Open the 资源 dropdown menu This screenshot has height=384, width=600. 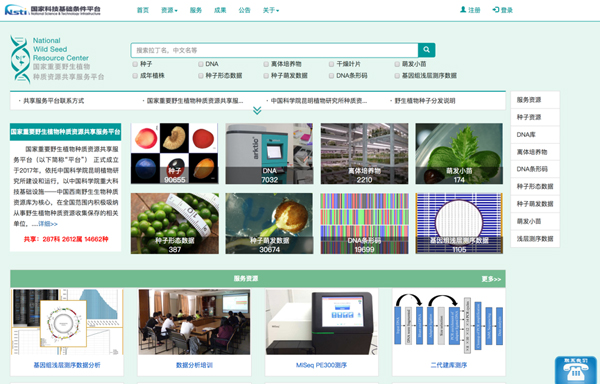(x=169, y=10)
